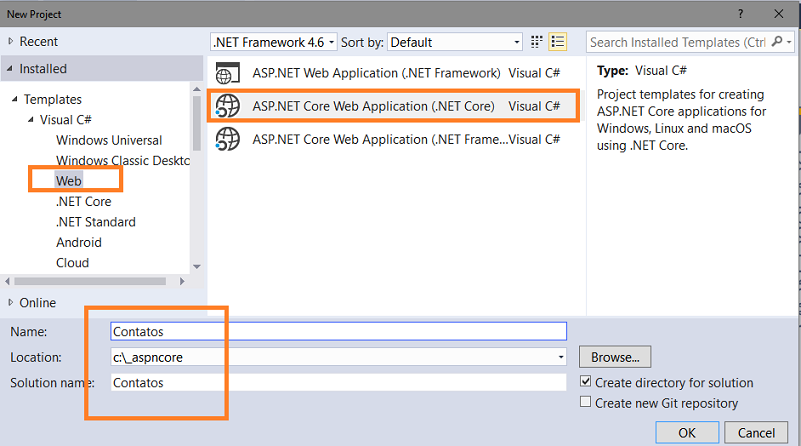Click the project Name input field
The height and width of the screenshot is (446, 801).
(338, 331)
